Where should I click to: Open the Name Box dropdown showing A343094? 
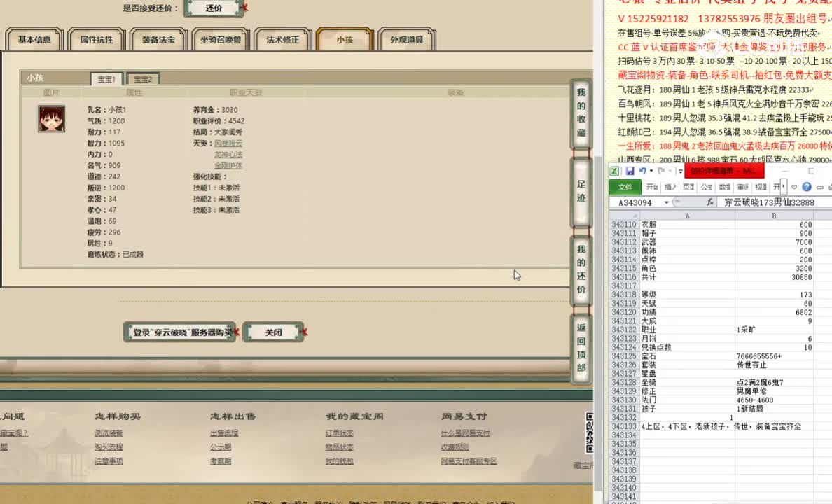pos(667,201)
